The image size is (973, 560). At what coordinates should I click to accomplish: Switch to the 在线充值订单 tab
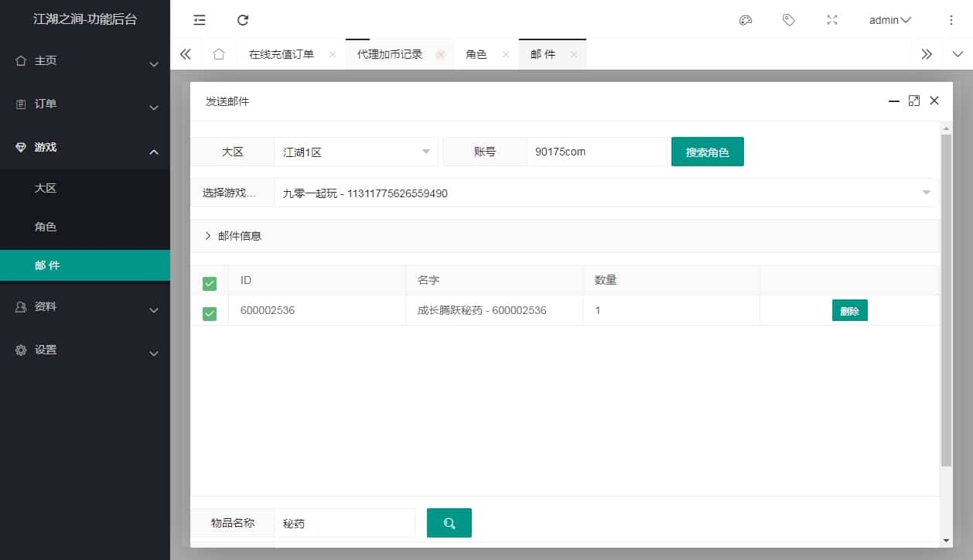click(282, 54)
